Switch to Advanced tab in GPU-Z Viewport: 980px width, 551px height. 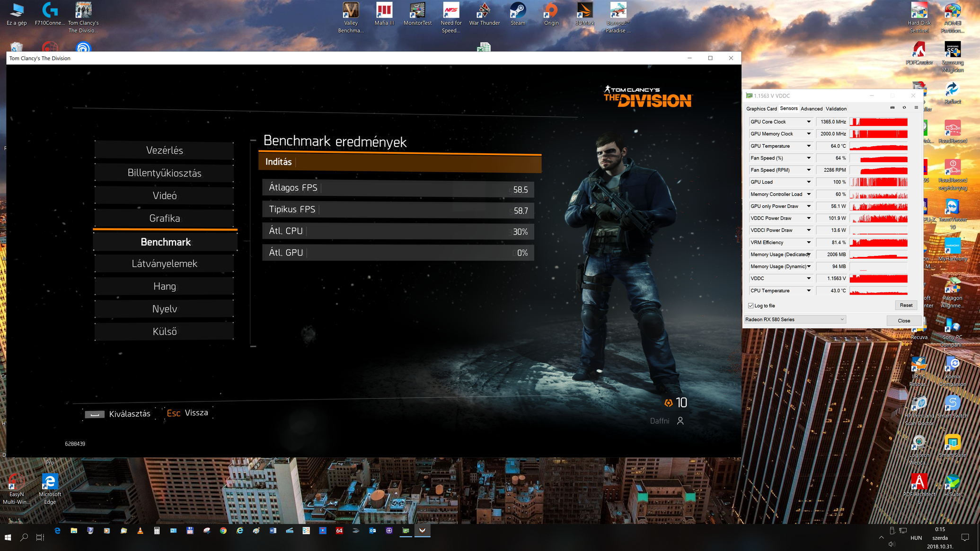point(812,109)
